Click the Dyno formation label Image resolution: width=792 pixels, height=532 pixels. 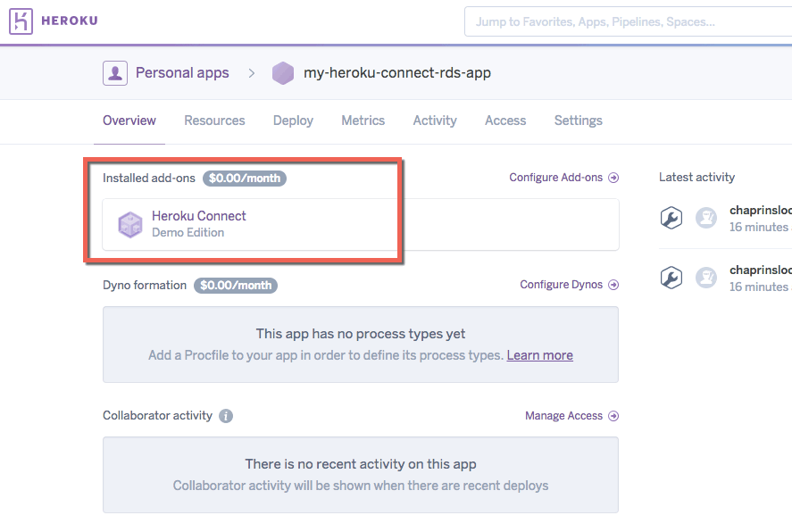145,285
